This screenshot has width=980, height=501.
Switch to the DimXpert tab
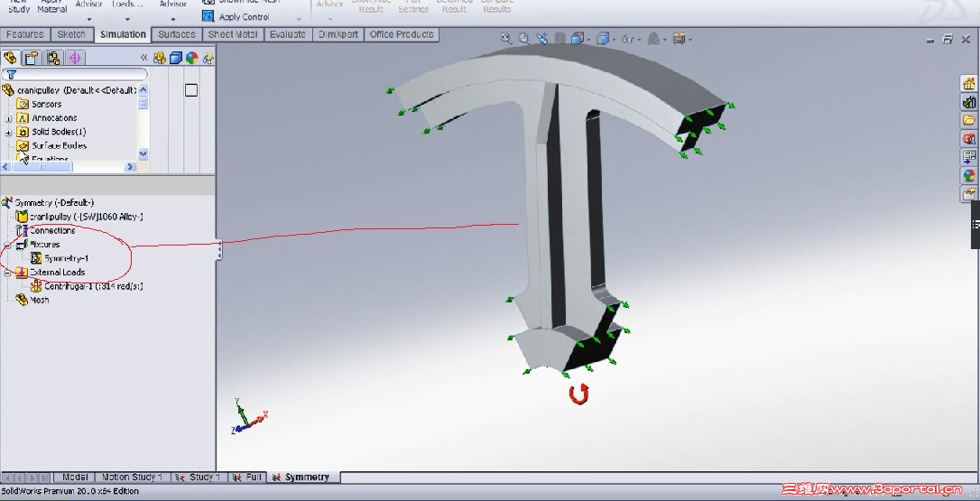[x=338, y=34]
